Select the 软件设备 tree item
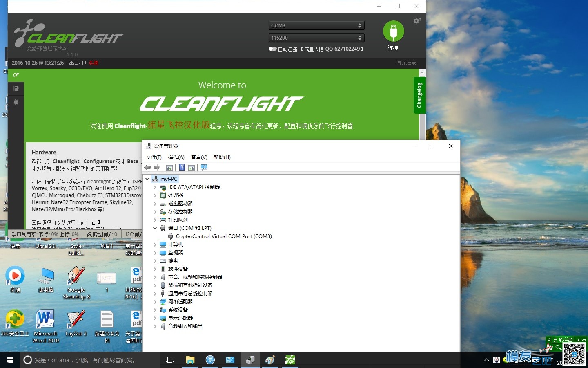The height and width of the screenshot is (368, 588). (178, 269)
